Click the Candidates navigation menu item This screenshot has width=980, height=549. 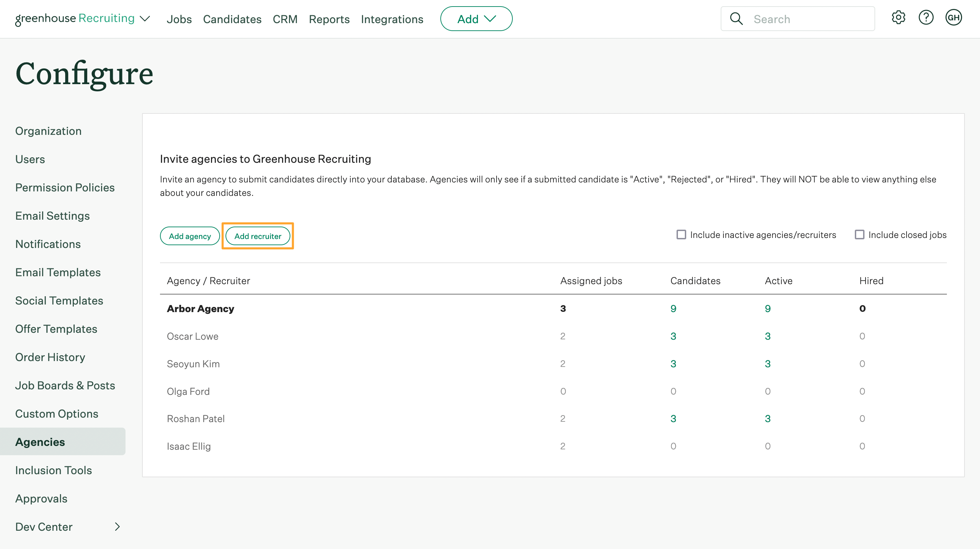click(x=231, y=19)
